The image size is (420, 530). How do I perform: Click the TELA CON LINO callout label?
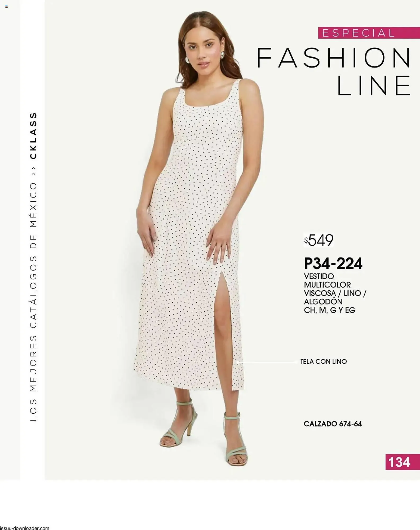[324, 362]
